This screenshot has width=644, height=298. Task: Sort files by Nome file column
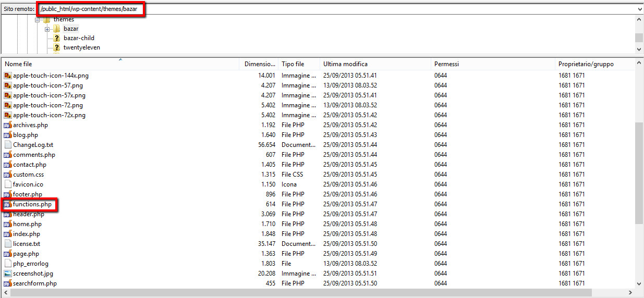(120, 64)
